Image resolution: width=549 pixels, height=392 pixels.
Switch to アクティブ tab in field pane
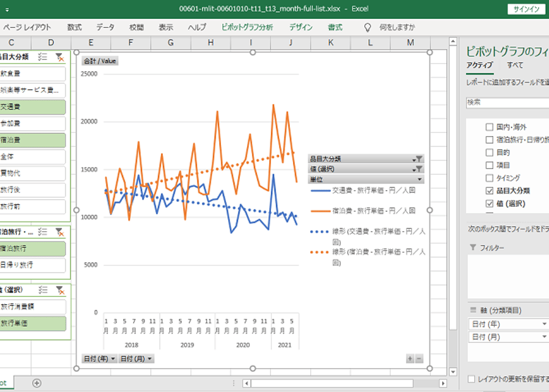[479, 65]
